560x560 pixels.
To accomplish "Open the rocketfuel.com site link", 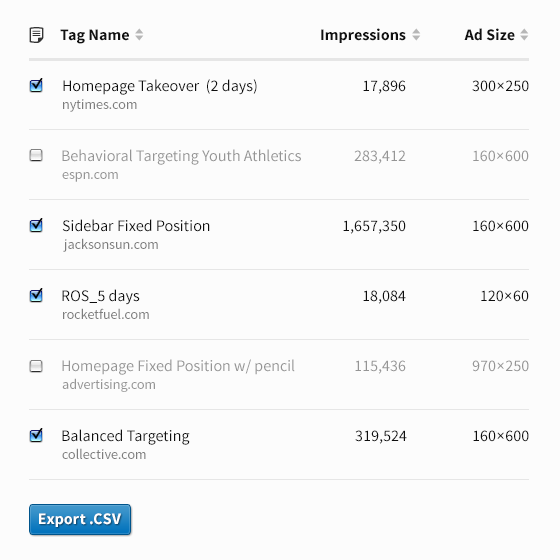I will click(x=106, y=315).
